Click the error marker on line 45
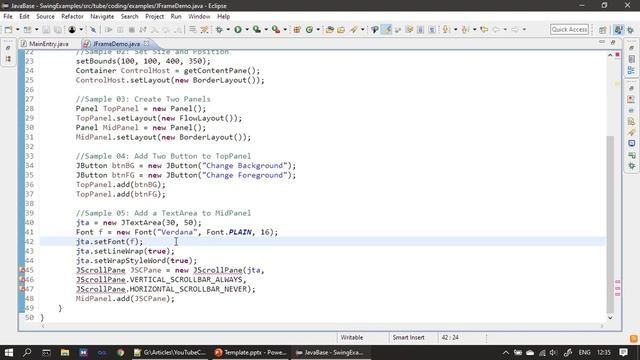This screenshot has width=640, height=360. coord(22,270)
